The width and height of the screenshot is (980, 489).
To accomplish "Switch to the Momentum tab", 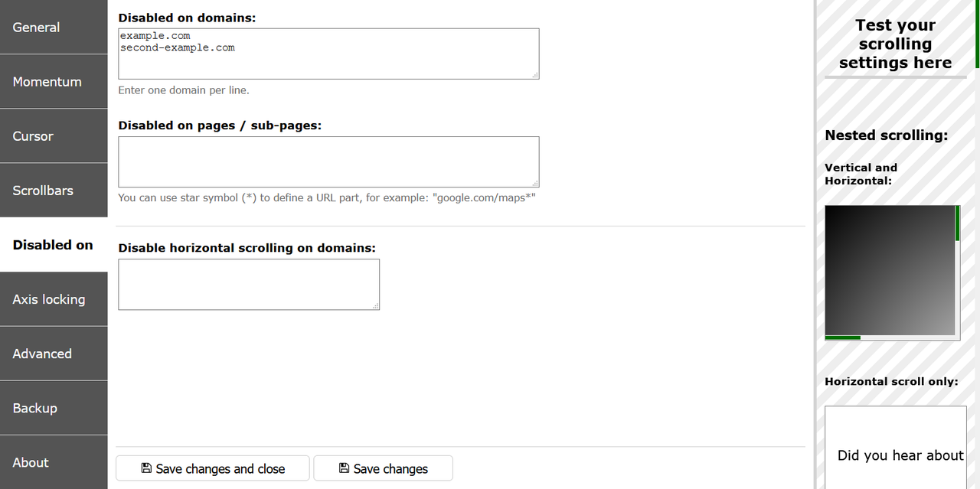I will coord(54,81).
